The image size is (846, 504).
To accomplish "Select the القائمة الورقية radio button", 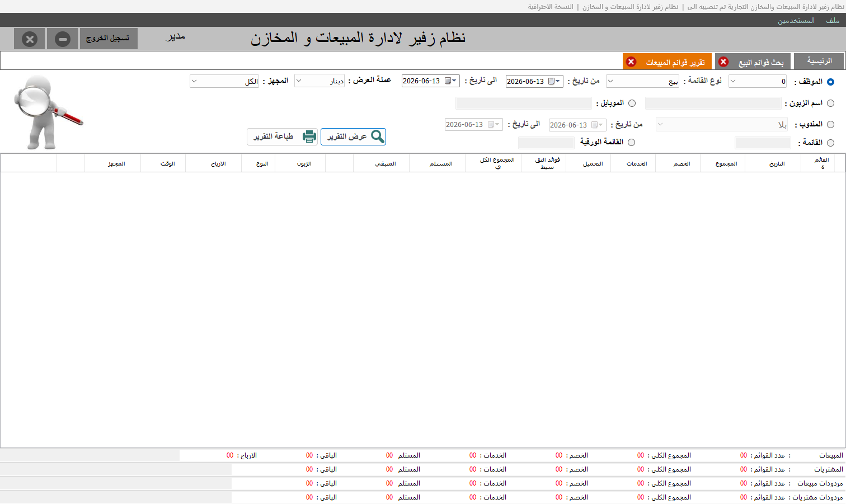I will [x=631, y=142].
